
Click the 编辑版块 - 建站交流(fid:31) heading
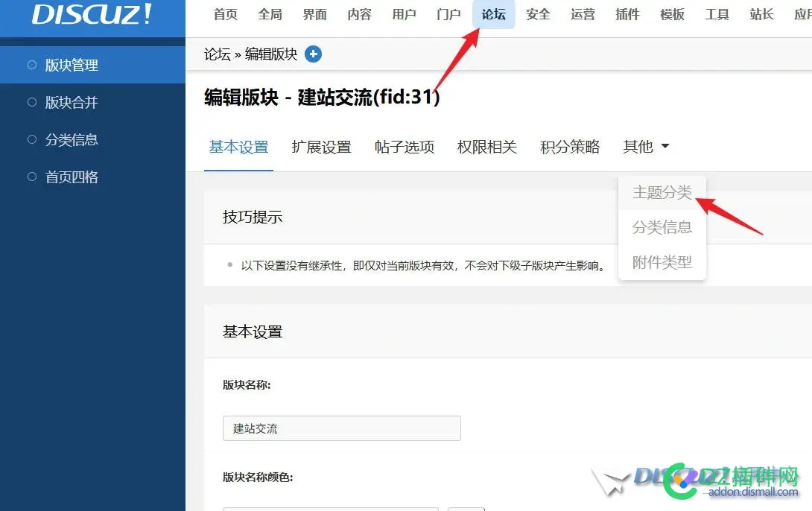[322, 97]
